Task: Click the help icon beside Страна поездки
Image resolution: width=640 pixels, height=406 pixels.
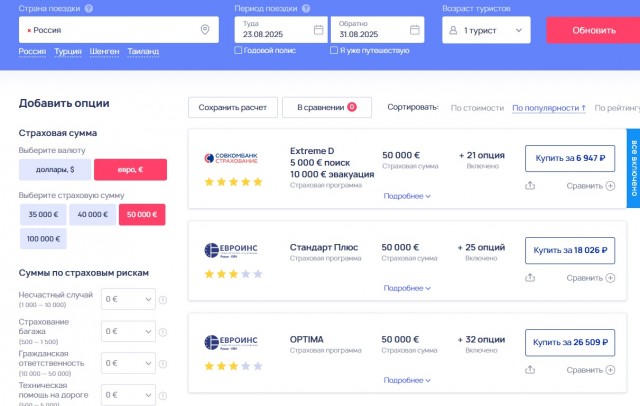Action: coord(89,8)
